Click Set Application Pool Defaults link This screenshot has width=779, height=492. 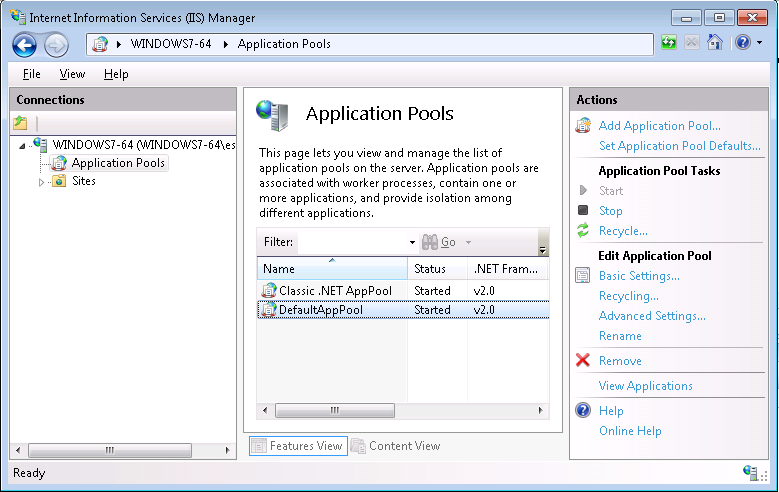point(680,146)
